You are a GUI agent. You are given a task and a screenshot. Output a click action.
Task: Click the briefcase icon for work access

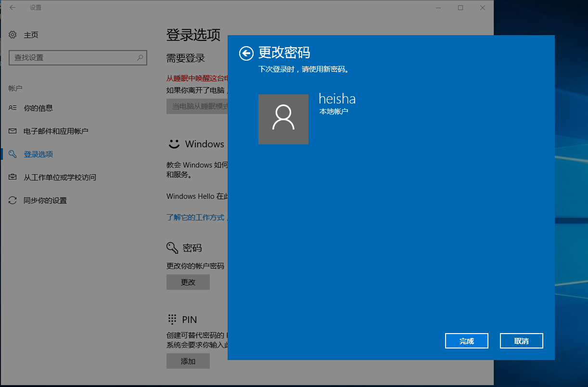tap(13, 177)
